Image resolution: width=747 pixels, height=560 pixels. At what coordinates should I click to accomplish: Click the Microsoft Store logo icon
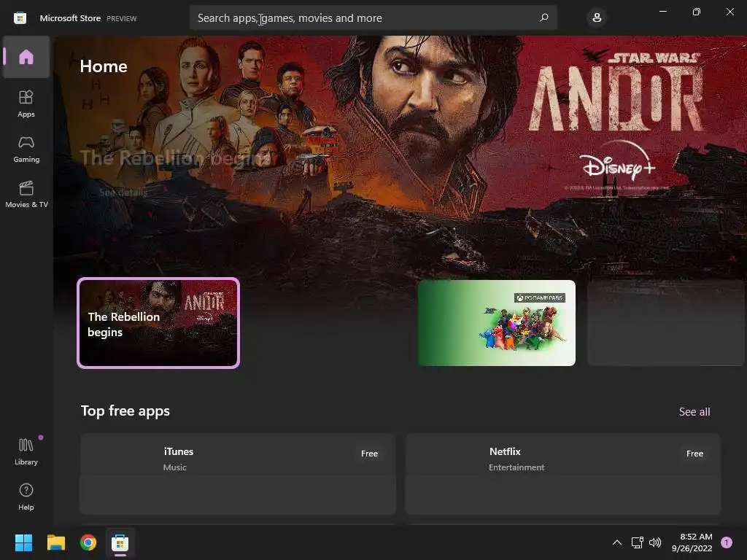[x=20, y=18]
